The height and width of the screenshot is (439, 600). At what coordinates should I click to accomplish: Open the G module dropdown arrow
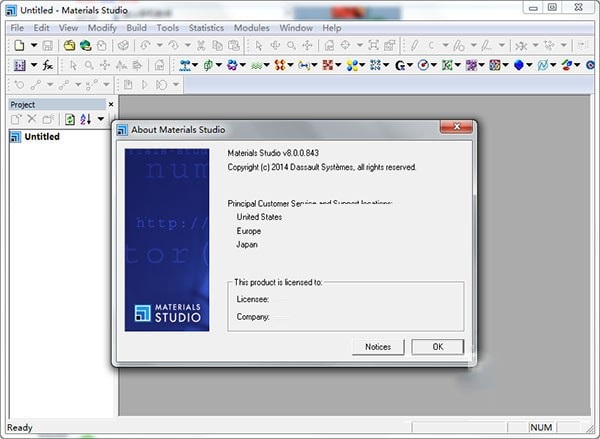(410, 65)
